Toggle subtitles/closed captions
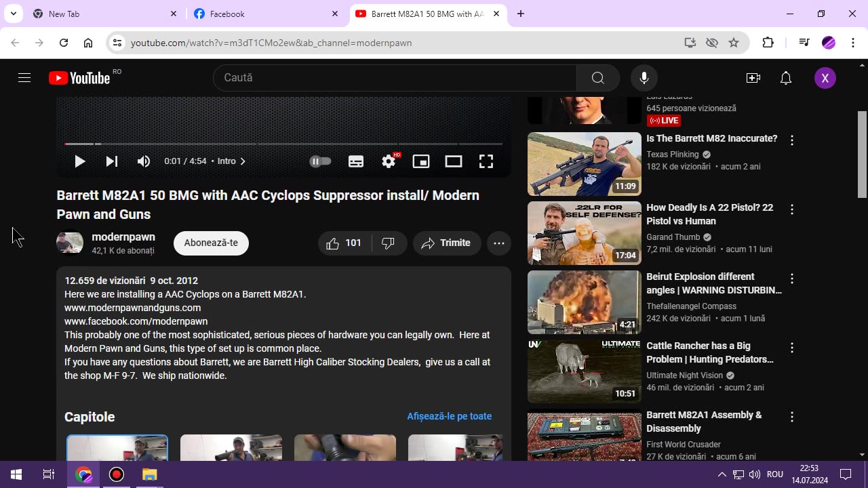Viewport: 868px width, 488px height. 356,161
